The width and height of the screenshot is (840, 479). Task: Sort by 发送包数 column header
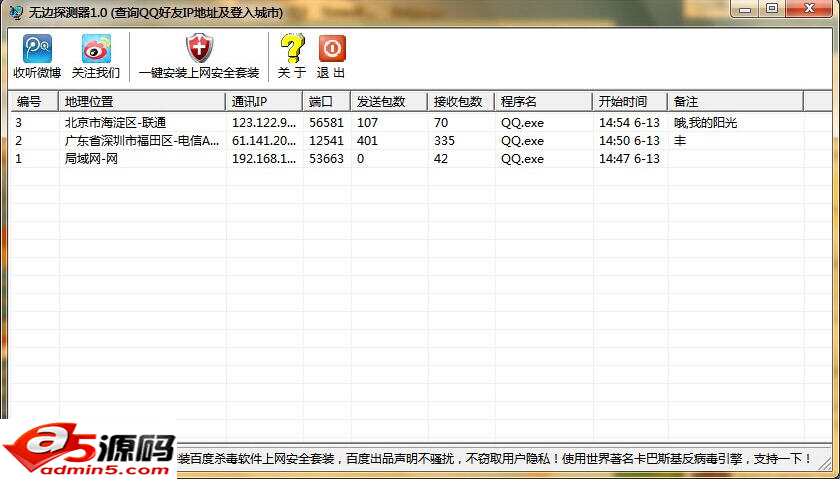pos(389,101)
